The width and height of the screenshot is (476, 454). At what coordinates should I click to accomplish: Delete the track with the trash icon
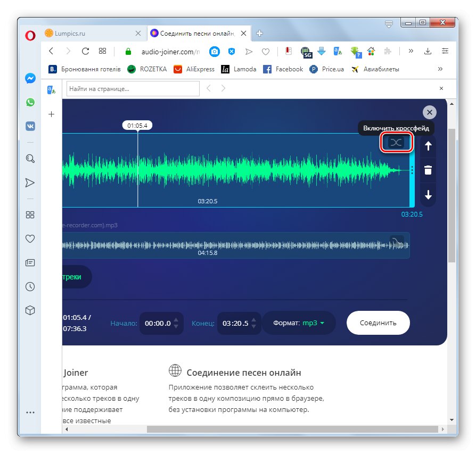click(428, 170)
